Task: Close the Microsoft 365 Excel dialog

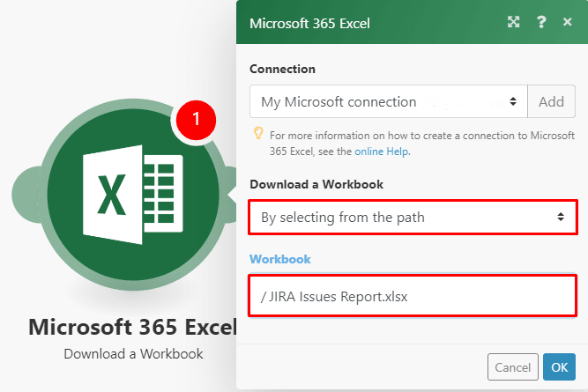Action: pyautogui.click(x=568, y=23)
